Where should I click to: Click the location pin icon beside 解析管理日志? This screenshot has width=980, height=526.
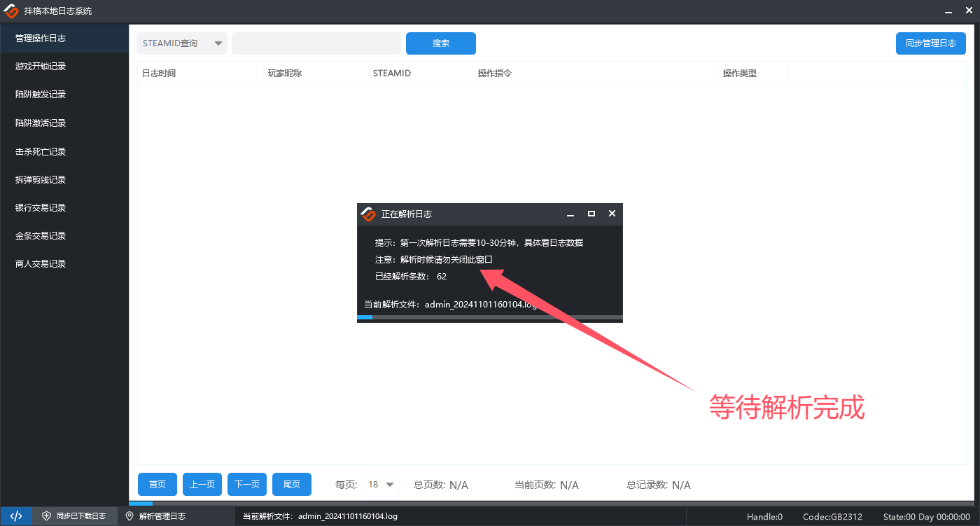[129, 515]
